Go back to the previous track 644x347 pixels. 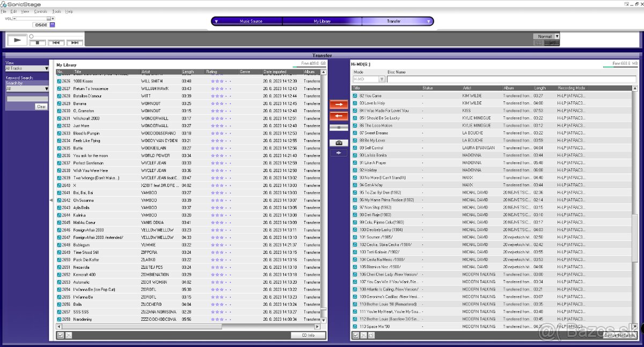(56, 42)
